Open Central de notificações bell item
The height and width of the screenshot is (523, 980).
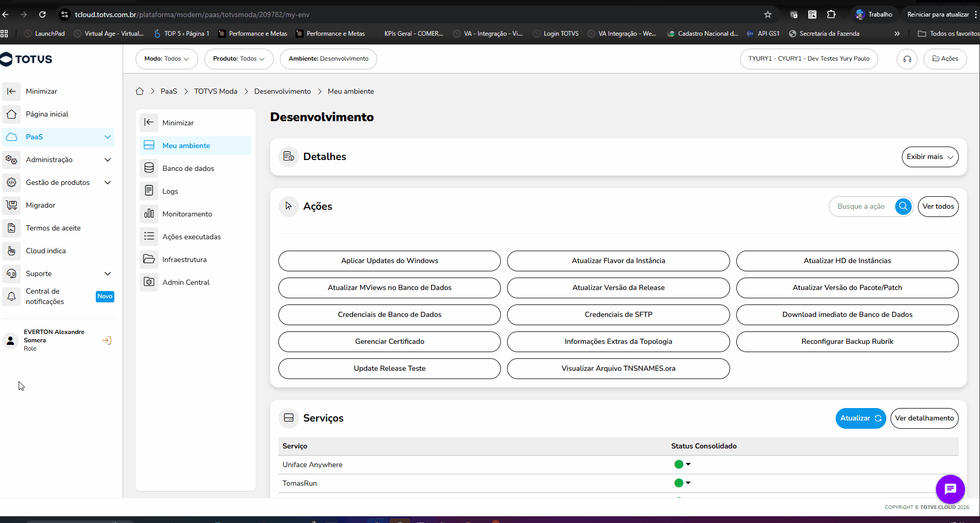click(x=58, y=296)
